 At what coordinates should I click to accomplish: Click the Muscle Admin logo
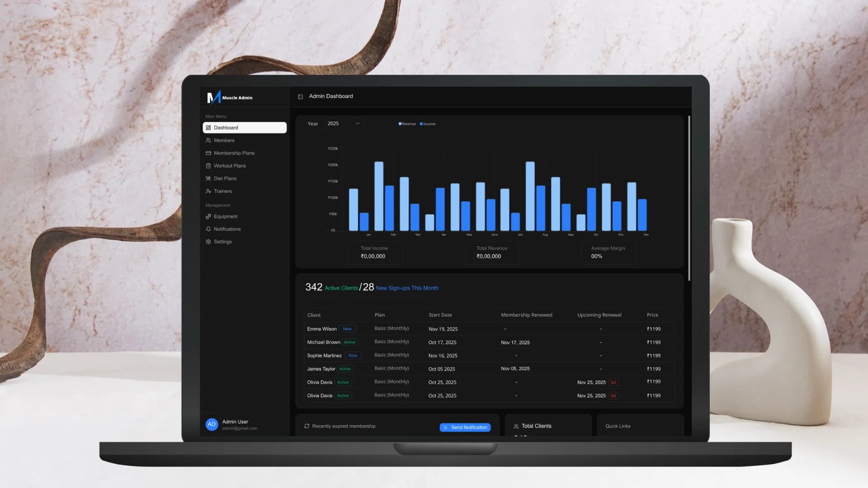click(x=230, y=97)
